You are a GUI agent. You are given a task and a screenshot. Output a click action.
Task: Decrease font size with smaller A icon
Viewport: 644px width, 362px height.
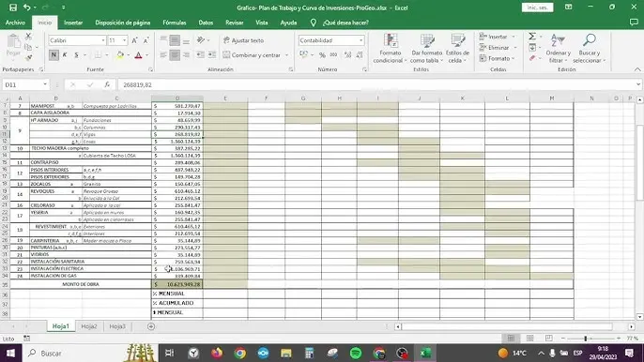coord(146,40)
